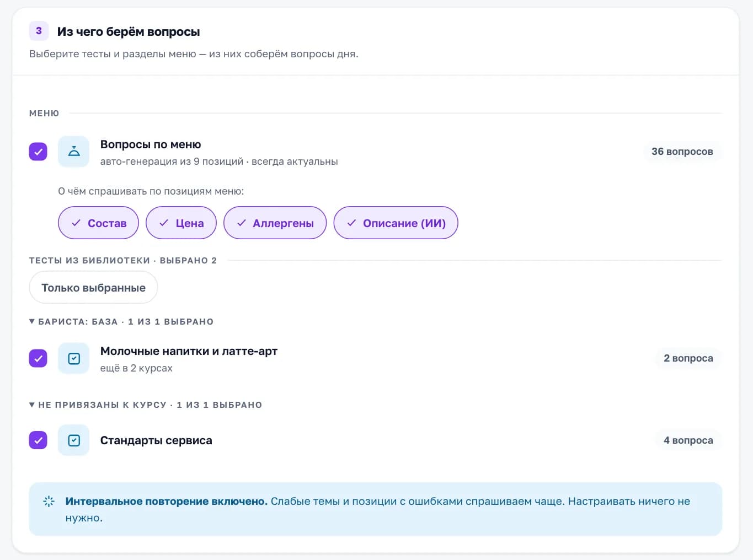753x560 pixels.
Task: Click the МЕНЮ section label
Action: [x=44, y=114]
